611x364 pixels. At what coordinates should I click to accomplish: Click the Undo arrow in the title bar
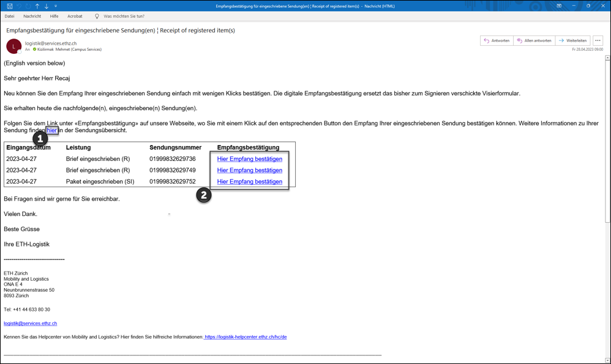point(19,6)
